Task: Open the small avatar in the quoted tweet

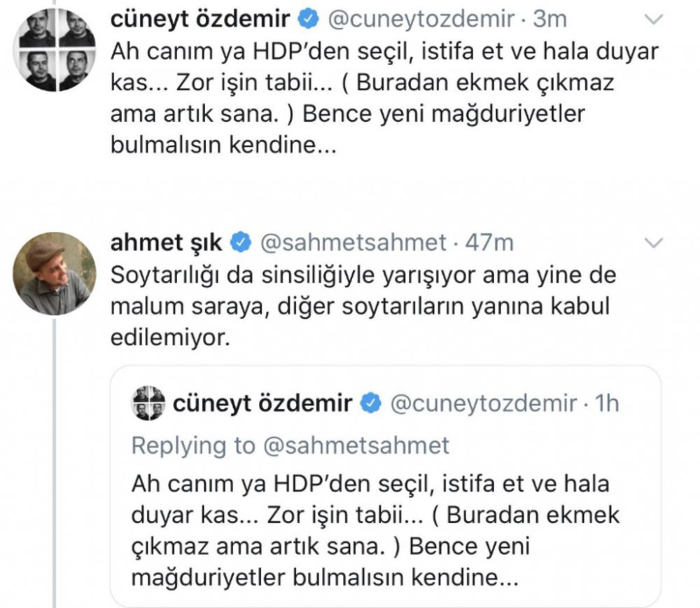Action: [148, 403]
